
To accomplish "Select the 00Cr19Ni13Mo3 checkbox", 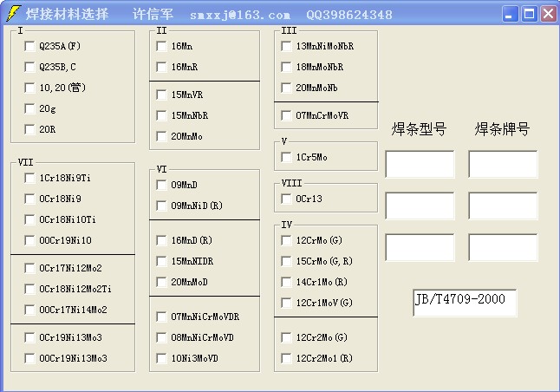I will 29,358.
